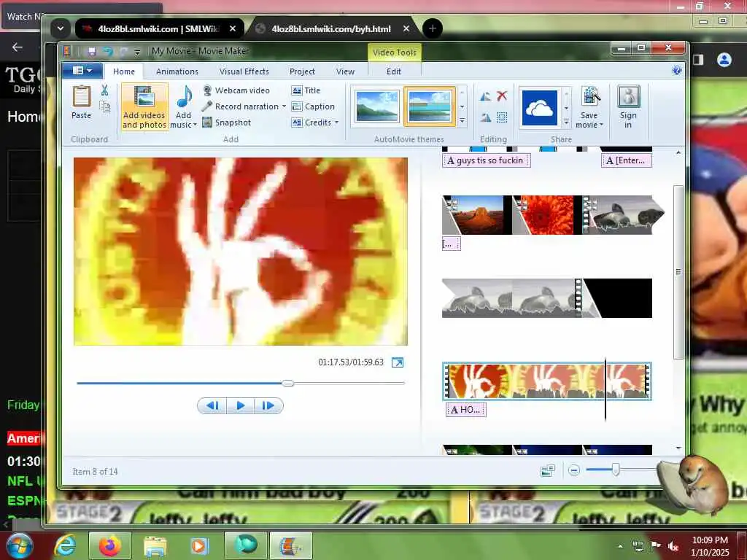The height and width of the screenshot is (560, 747).
Task: Click the Sign in button
Action: tap(628, 107)
